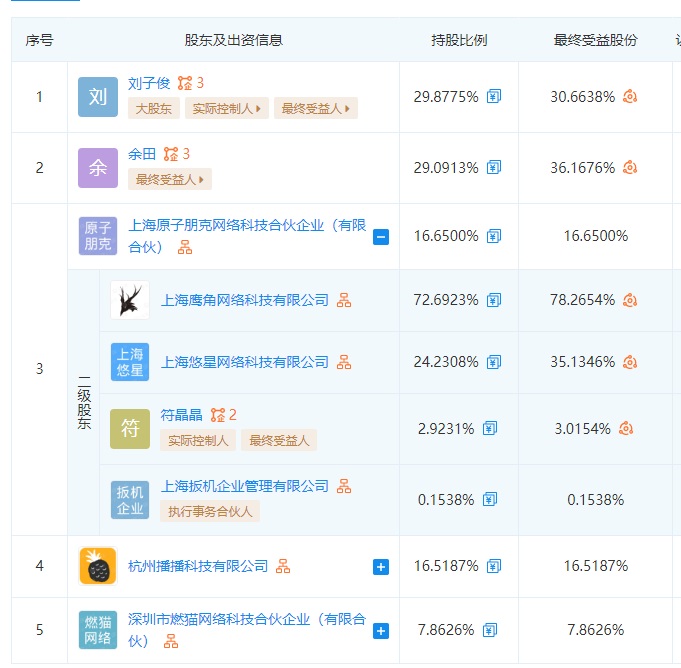This screenshot has height=668, width=681.
Task: Open equity structure icon for 上海原子朋克
Action: click(x=185, y=247)
